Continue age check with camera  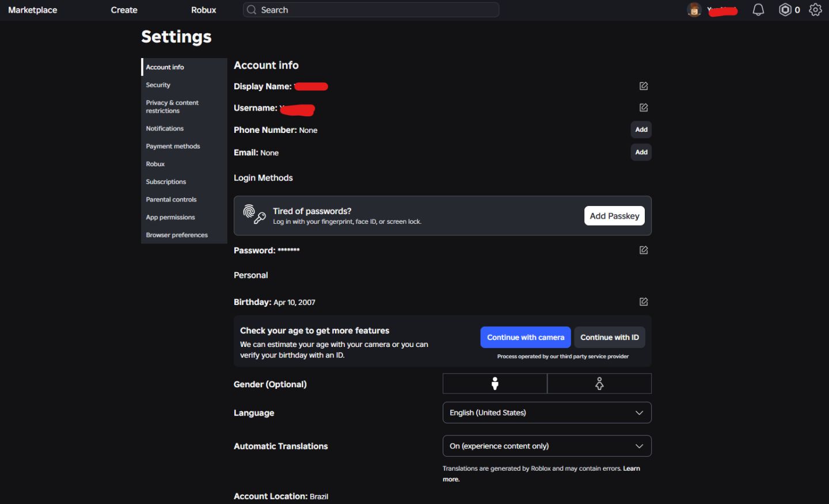526,338
